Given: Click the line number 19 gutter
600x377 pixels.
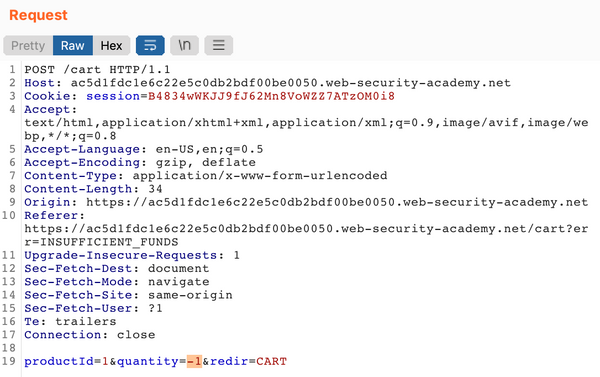Looking at the screenshot, I should click(x=9, y=361).
